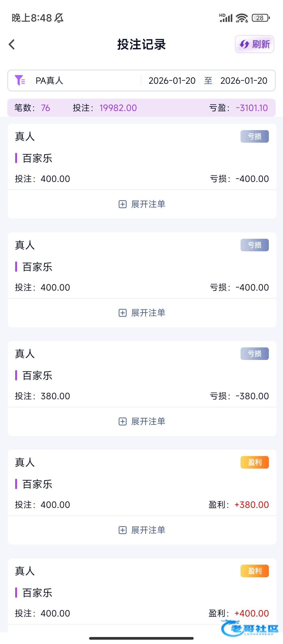Tap the Wi-Fi status icon
The height and width of the screenshot is (644, 283).
(x=242, y=18)
